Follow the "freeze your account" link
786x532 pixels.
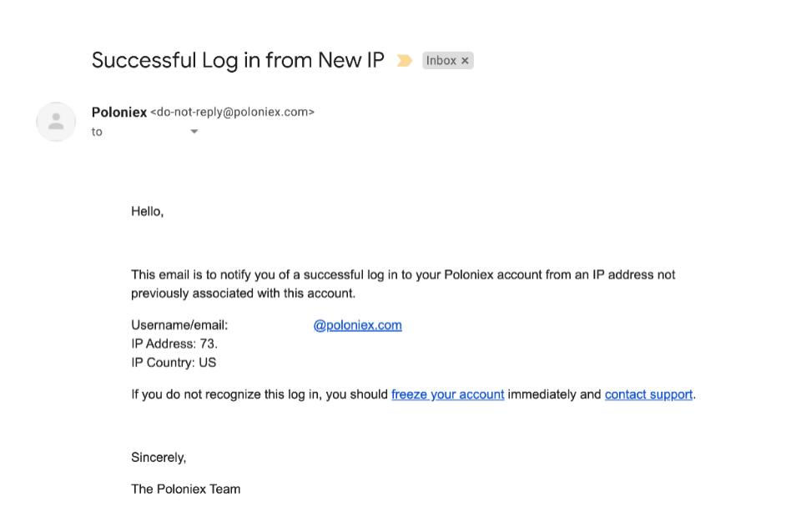click(447, 394)
